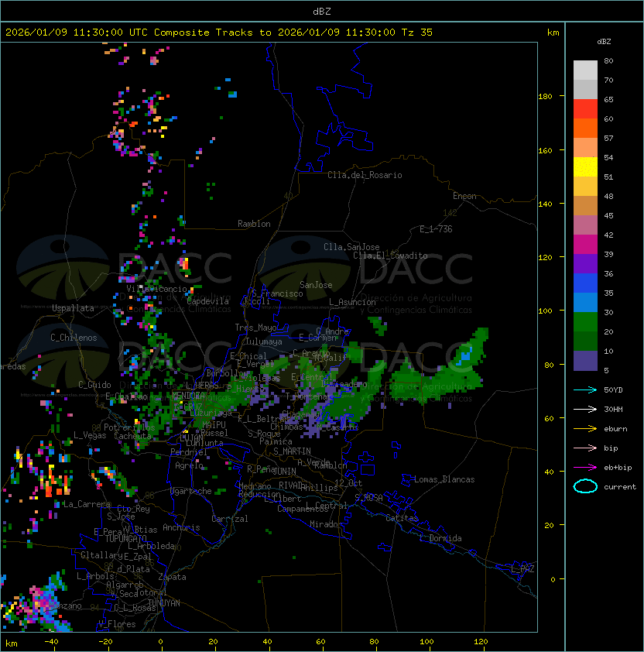This screenshot has width=644, height=652.
Task: Click the 'Encon' place label on the map
Action: [464, 196]
